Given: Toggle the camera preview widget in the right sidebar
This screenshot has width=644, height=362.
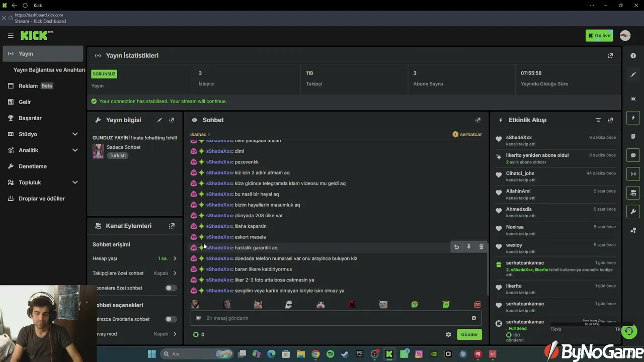Looking at the screenshot, I should 633,193.
